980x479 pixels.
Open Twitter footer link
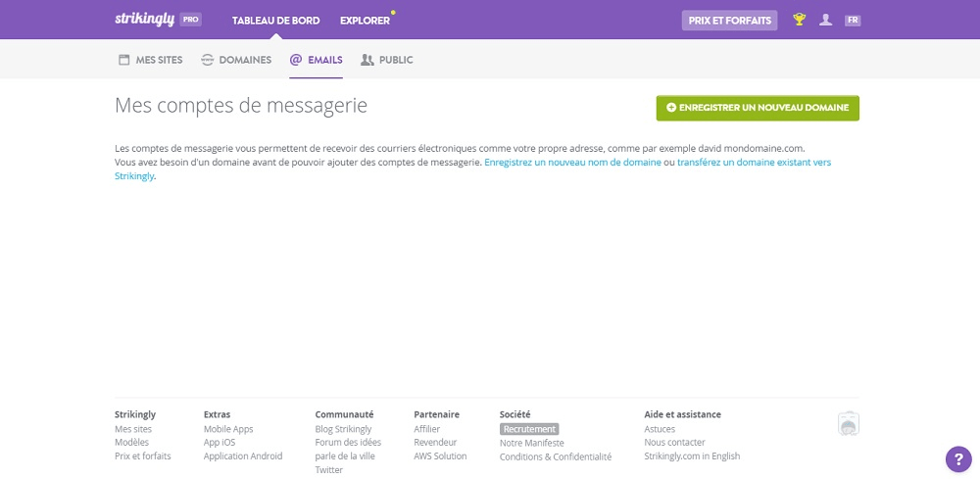pyautogui.click(x=328, y=469)
